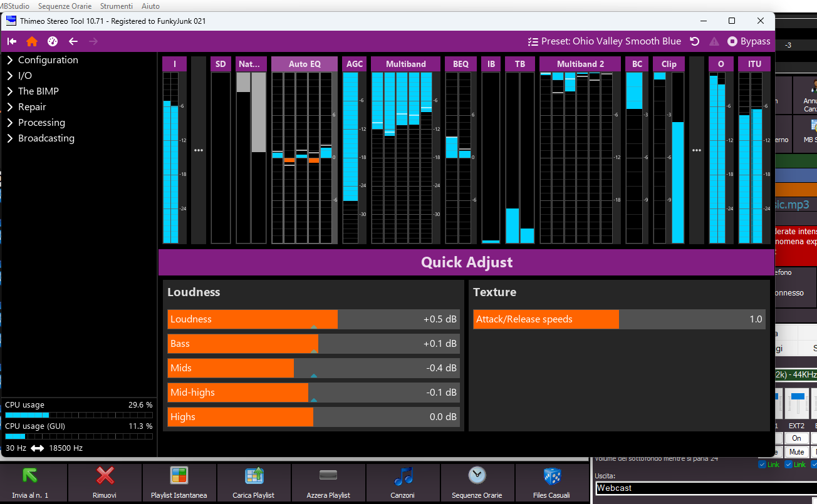The image size is (817, 504).
Task: Open the Aiuto menu
Action: tap(150, 6)
